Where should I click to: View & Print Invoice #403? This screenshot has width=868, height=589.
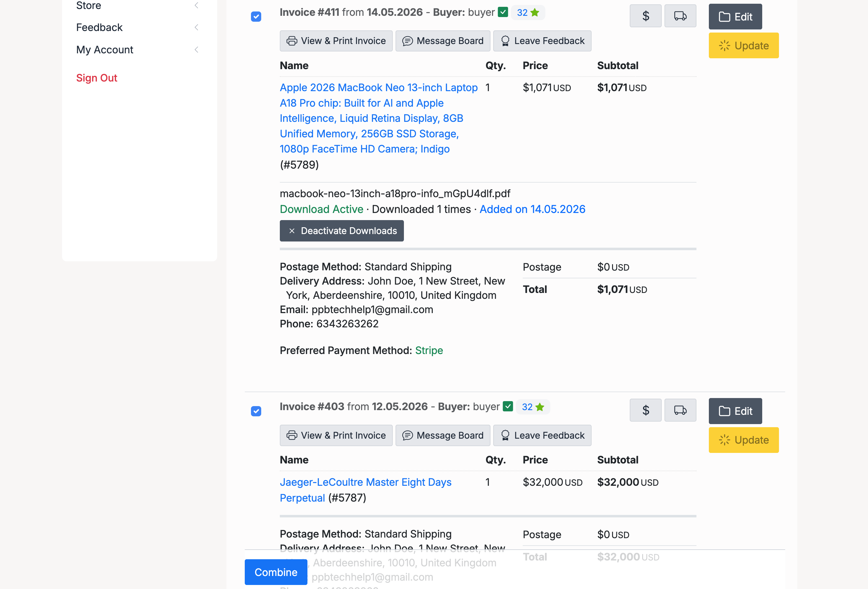coord(336,435)
